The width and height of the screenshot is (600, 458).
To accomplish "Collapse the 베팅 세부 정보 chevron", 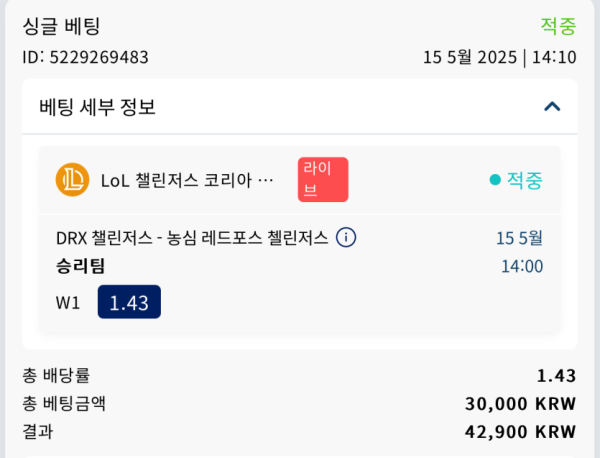I will coord(552,106).
